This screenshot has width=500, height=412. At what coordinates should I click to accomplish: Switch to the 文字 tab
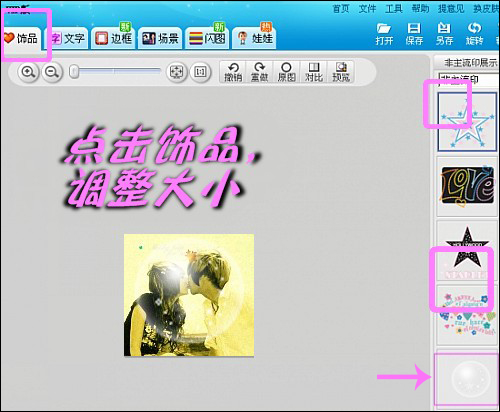(68, 39)
